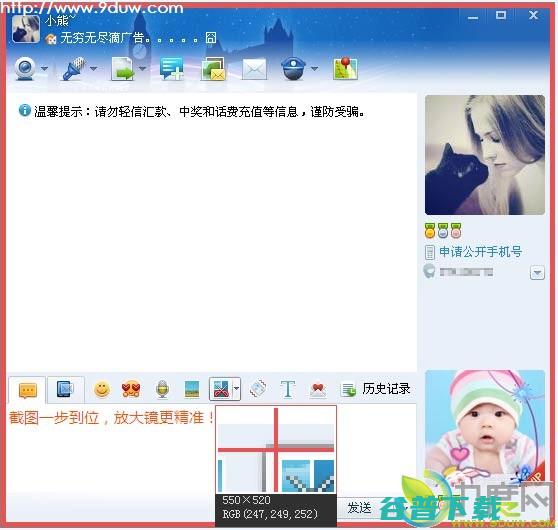Click the send file icon
This screenshot has width=558, height=530.
[122, 69]
